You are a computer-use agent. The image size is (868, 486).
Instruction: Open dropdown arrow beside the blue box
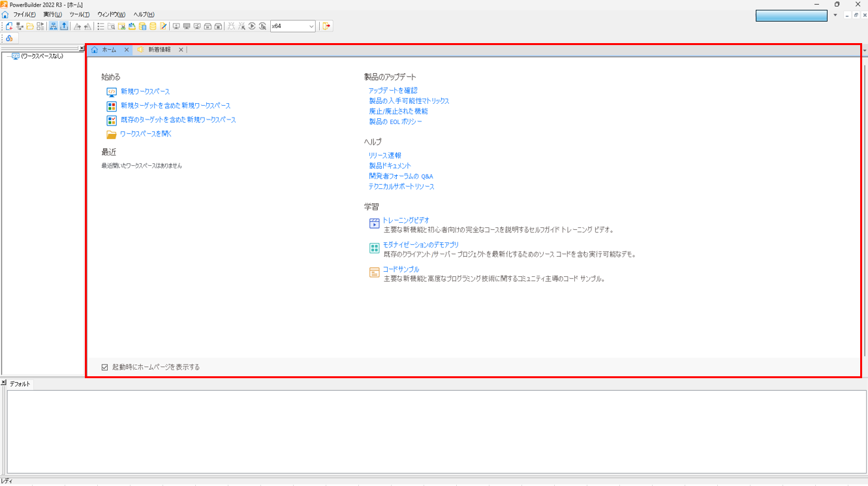point(835,15)
